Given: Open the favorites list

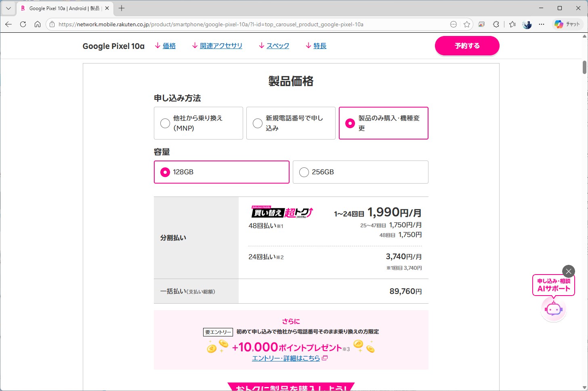Looking at the screenshot, I should [512, 24].
